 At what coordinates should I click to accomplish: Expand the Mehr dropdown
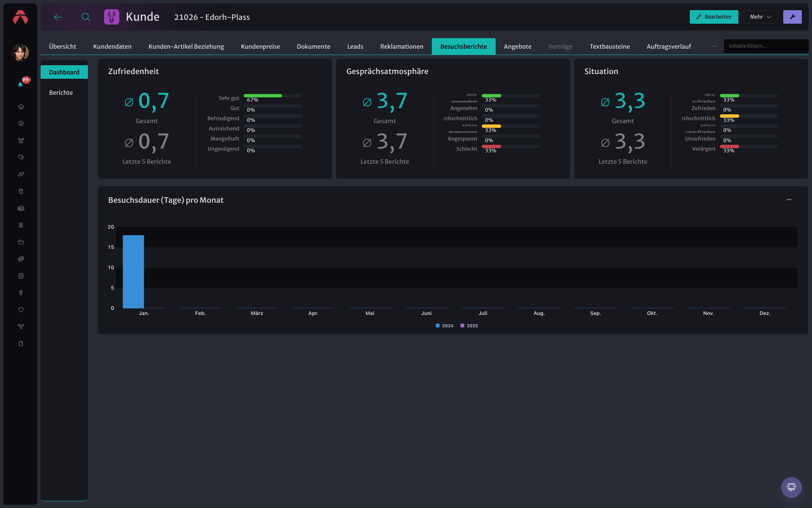click(760, 17)
